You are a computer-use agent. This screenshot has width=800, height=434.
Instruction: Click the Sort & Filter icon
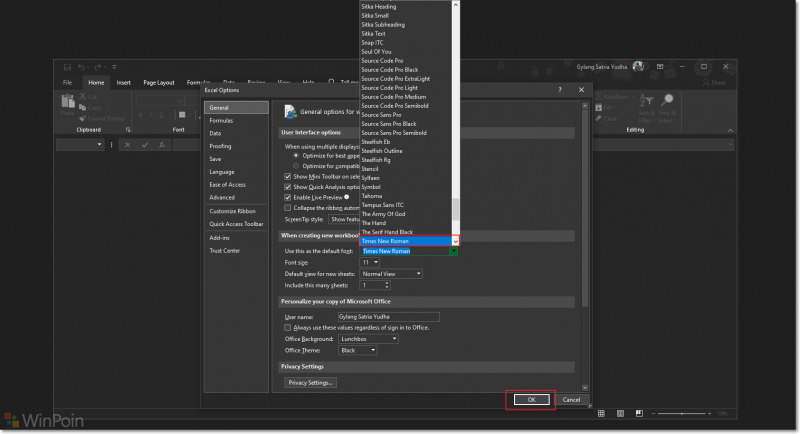click(x=646, y=101)
